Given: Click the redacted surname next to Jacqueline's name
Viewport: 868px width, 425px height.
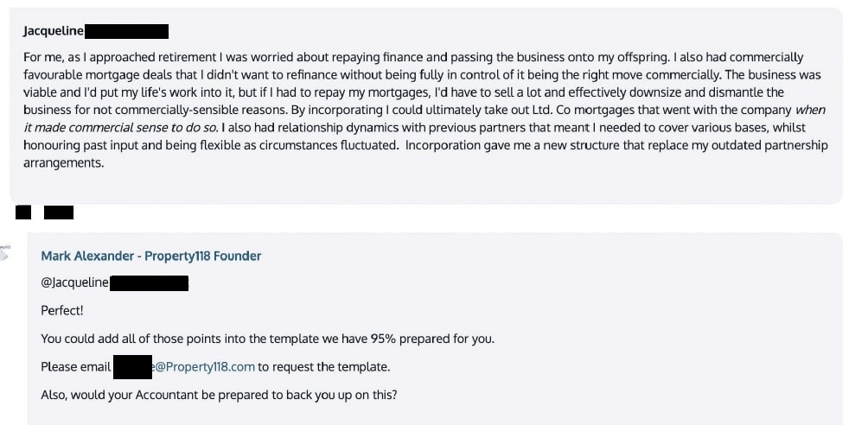Looking at the screenshot, I should [126, 31].
